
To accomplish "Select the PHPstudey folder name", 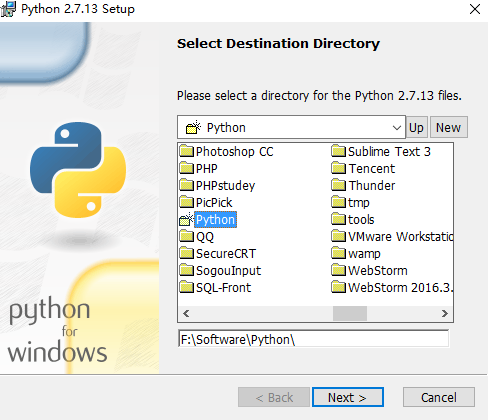I will tap(226, 186).
